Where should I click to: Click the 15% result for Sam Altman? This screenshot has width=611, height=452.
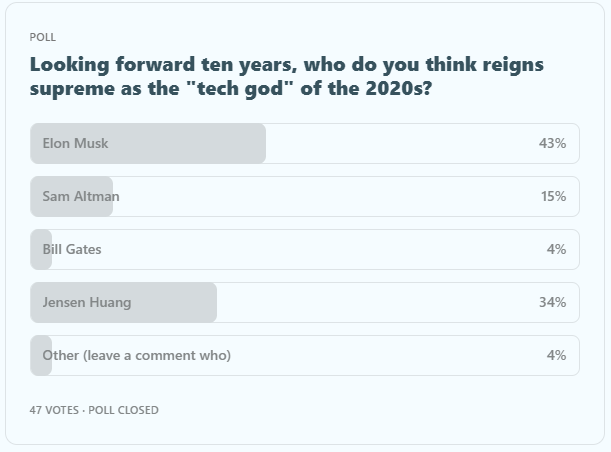click(553, 196)
